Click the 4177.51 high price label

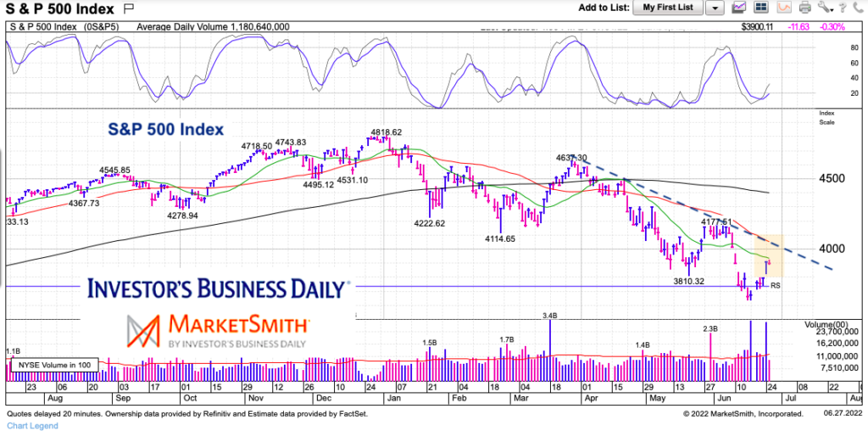tap(717, 221)
